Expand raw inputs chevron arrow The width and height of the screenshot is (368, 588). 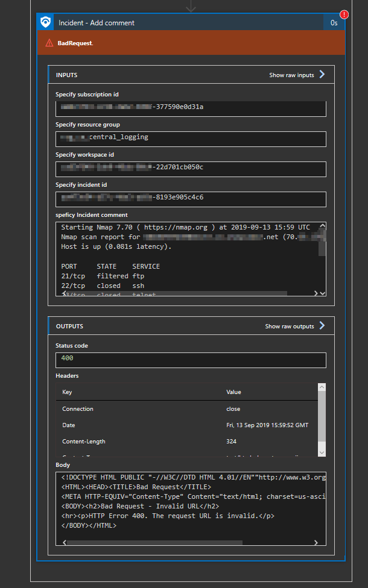coord(322,74)
